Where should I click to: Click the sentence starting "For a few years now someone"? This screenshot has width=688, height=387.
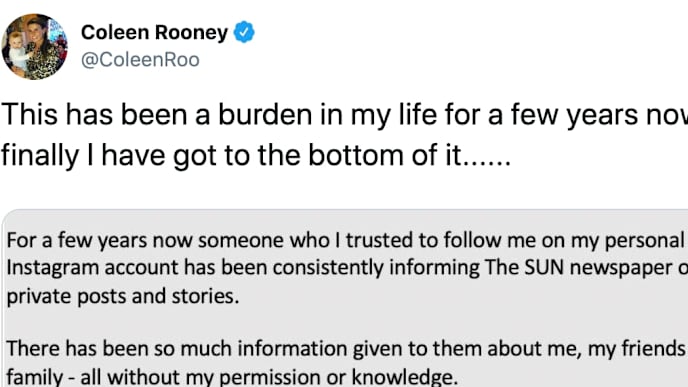(345, 240)
